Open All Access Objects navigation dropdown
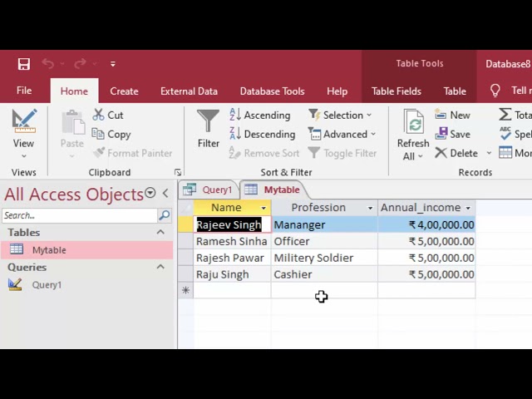Viewport: 532px width, 399px height. (x=150, y=193)
